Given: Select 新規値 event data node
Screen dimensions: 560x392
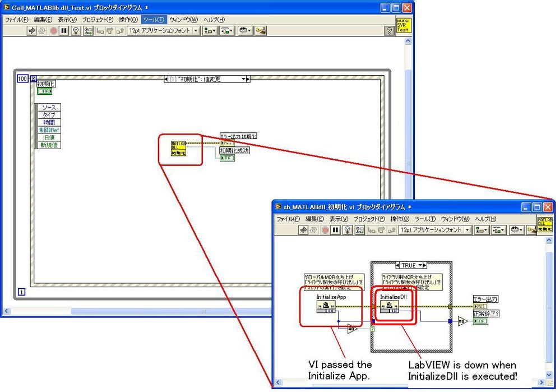Looking at the screenshot, I should tap(49, 145).
